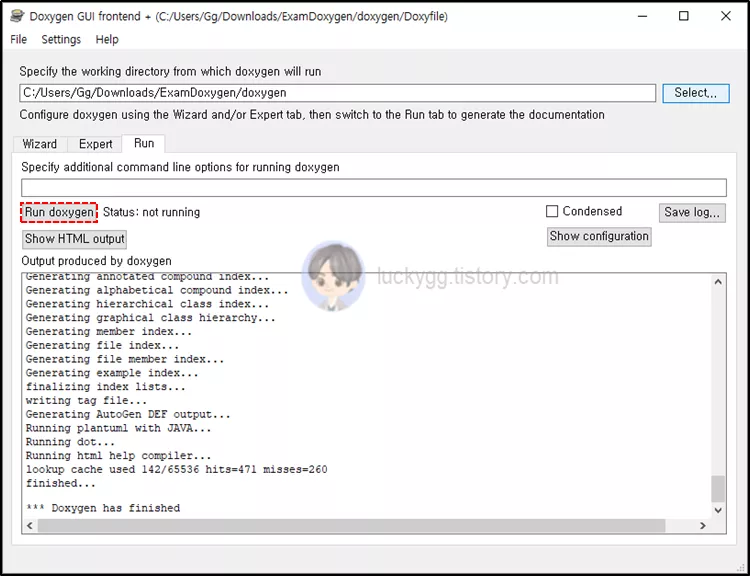Click the 'writing tag file...' line

[87, 400]
